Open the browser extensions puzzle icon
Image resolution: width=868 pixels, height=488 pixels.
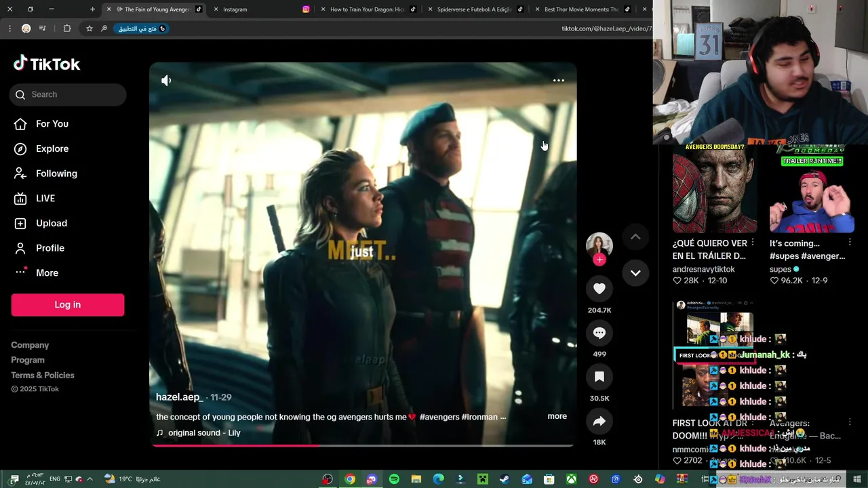tap(67, 28)
